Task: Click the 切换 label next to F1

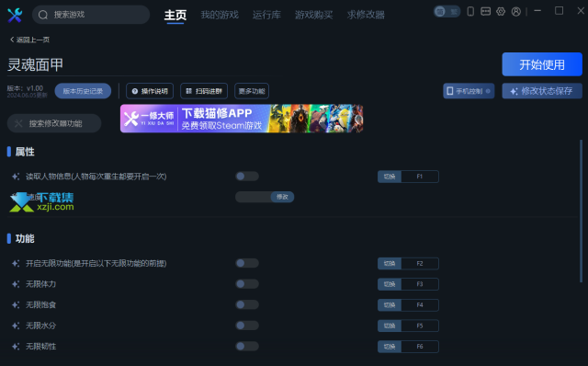Action: coord(390,177)
